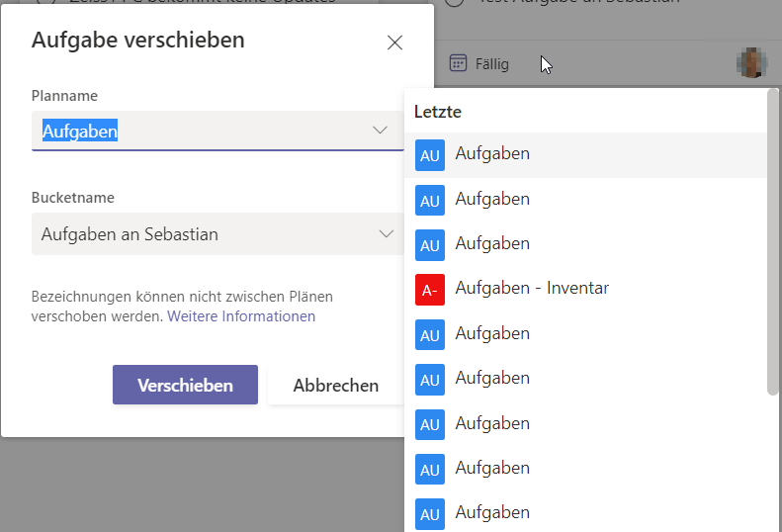Cancel with the Abbrechen button
Image resolution: width=782 pixels, height=532 pixels.
pyautogui.click(x=335, y=386)
